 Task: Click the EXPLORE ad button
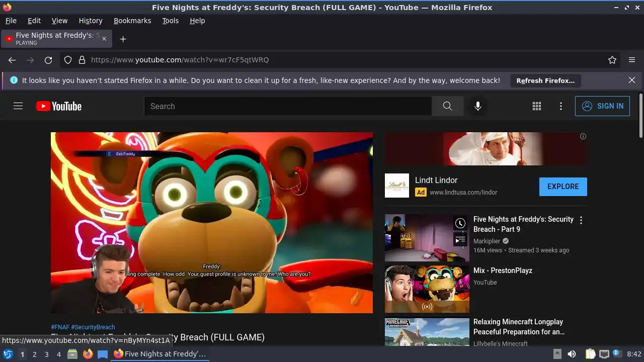[x=563, y=187]
